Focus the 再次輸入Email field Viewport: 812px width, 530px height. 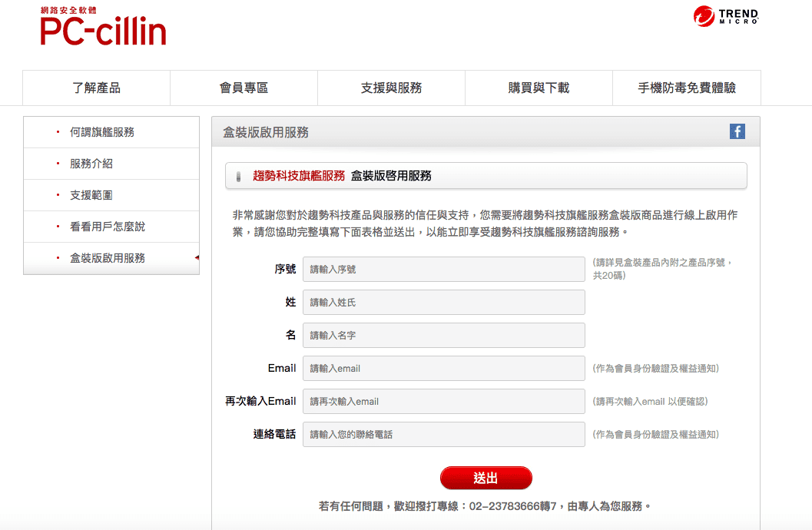(x=444, y=402)
